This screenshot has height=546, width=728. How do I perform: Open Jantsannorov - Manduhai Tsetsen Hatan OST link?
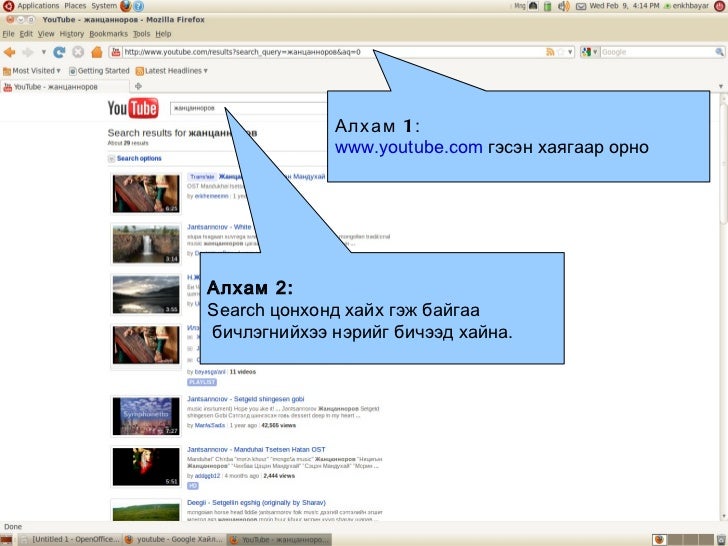tap(256, 449)
